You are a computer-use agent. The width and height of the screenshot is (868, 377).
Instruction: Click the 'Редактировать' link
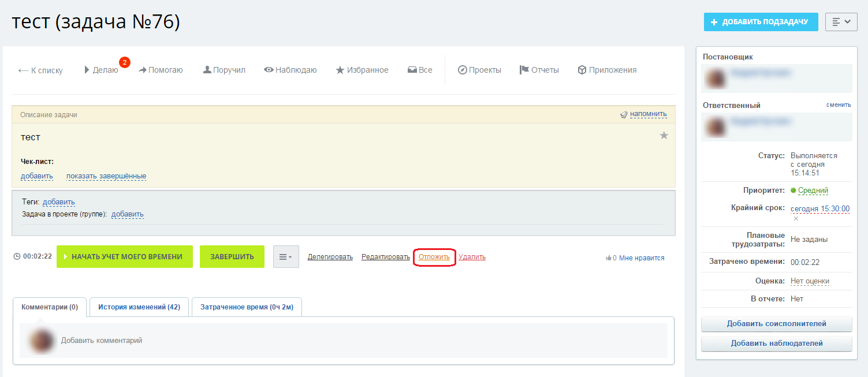coord(386,257)
